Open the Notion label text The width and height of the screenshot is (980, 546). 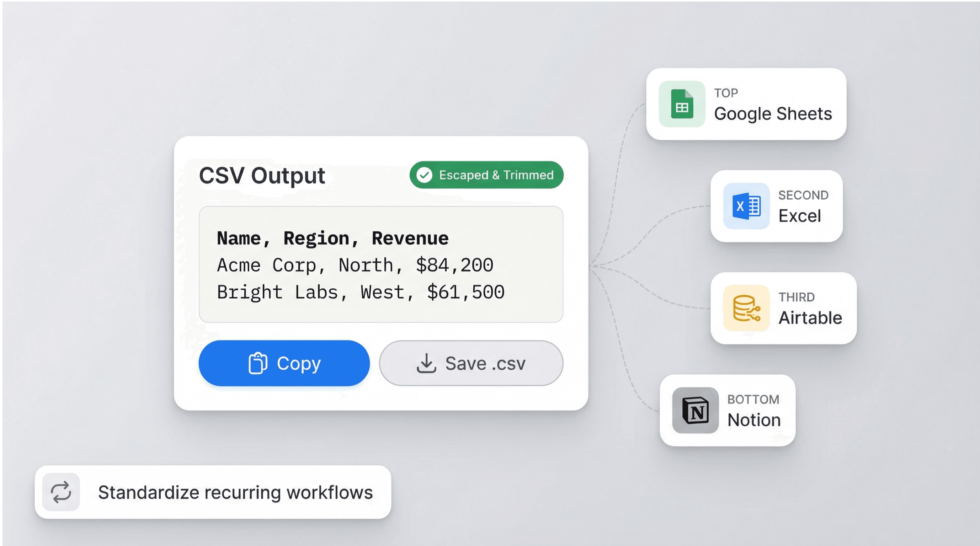[x=753, y=420]
